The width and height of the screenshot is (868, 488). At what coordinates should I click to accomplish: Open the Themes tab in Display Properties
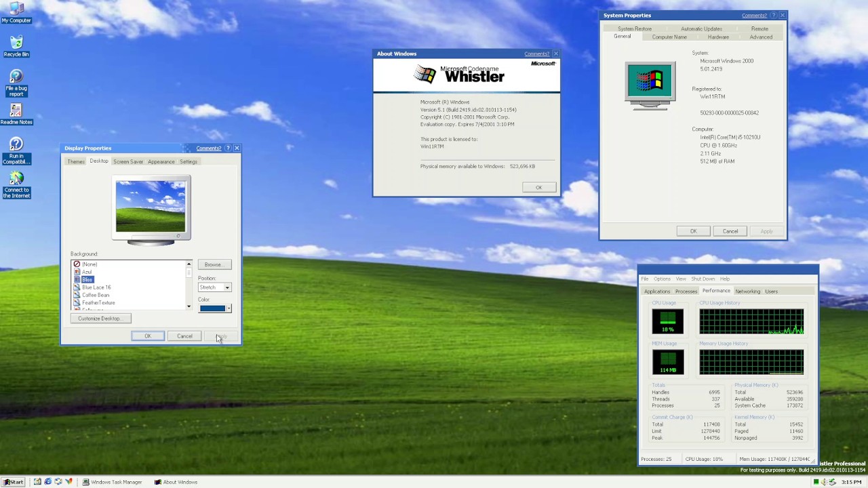pos(76,161)
